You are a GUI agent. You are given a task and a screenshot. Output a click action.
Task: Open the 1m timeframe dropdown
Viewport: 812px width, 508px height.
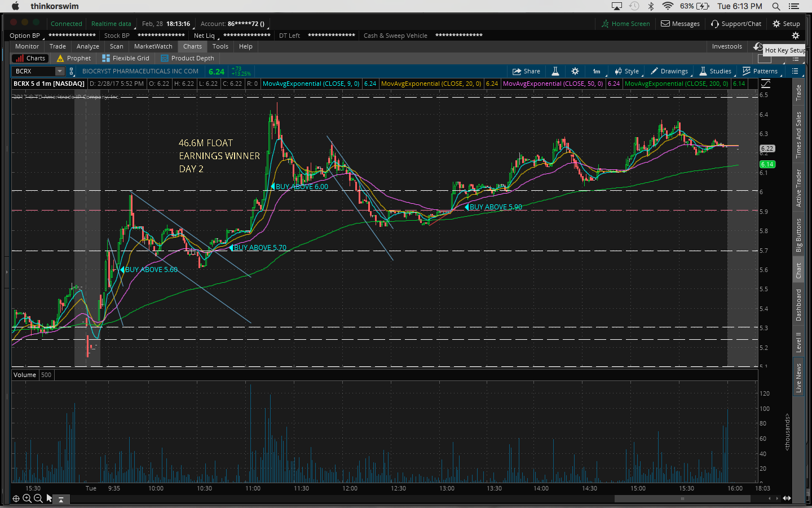coord(597,71)
